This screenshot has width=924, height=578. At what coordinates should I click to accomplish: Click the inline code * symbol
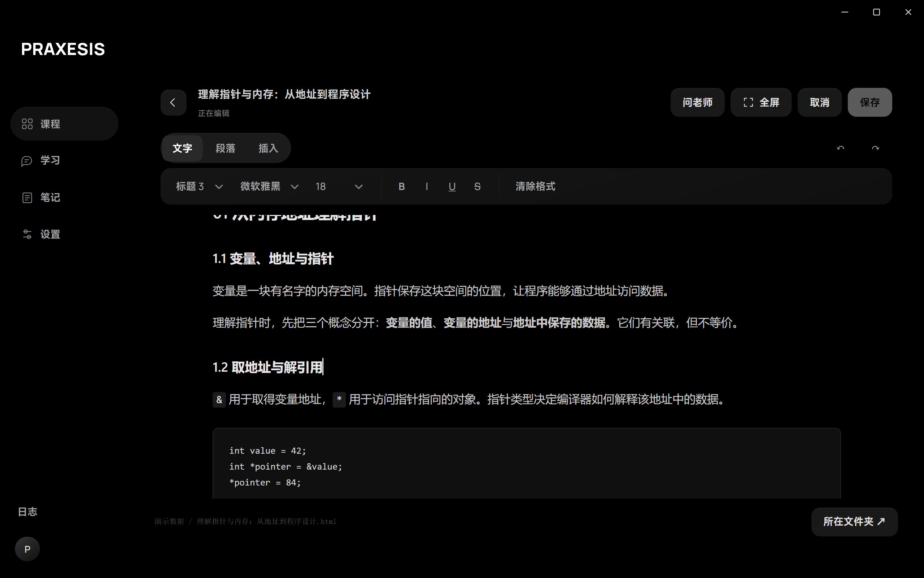point(339,400)
